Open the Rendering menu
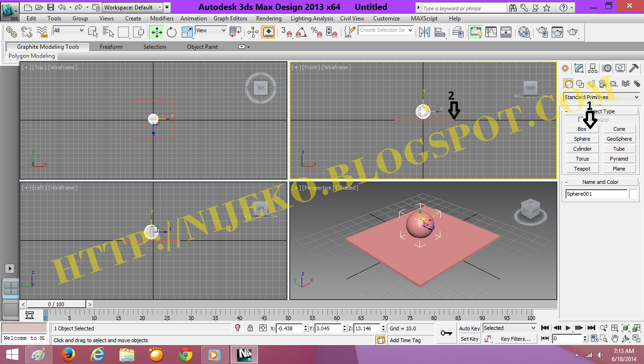 tap(268, 18)
